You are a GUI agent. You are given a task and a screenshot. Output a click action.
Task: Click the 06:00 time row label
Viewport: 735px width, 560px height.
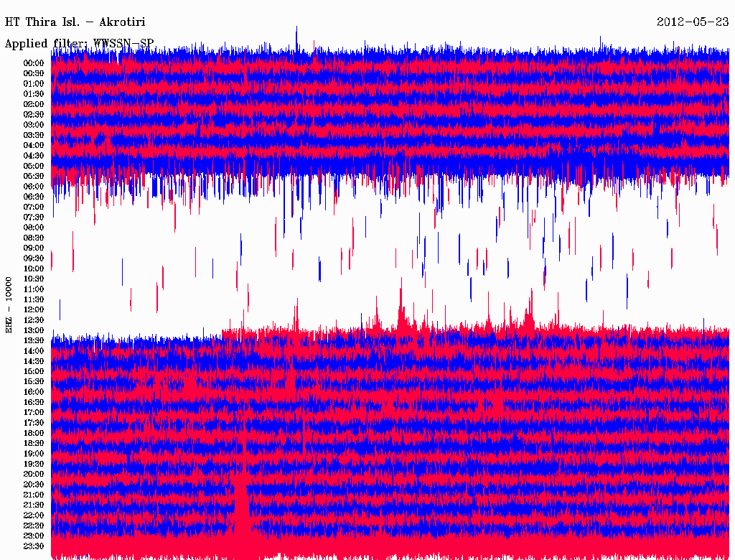point(34,187)
